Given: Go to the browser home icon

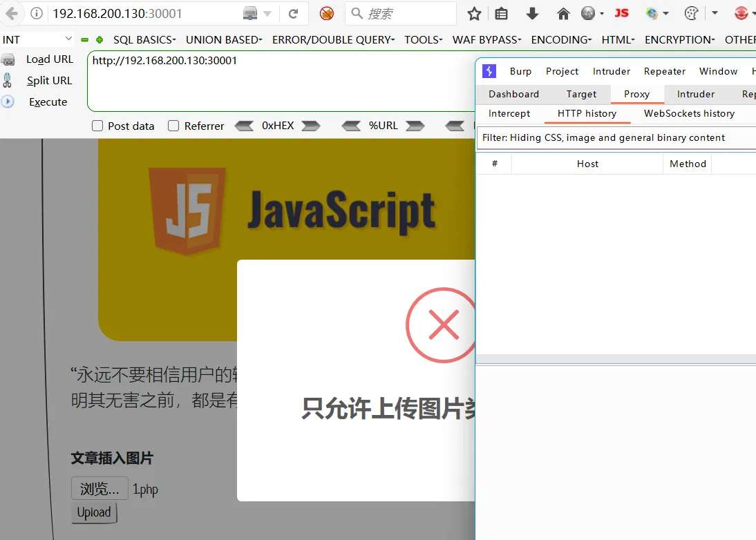Looking at the screenshot, I should coord(563,13).
